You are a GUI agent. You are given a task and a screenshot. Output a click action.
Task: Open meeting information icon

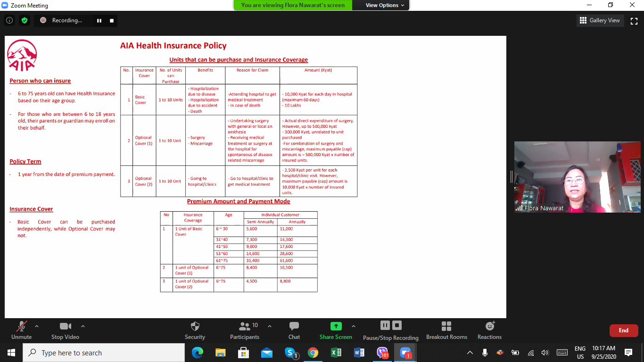tap(9, 20)
